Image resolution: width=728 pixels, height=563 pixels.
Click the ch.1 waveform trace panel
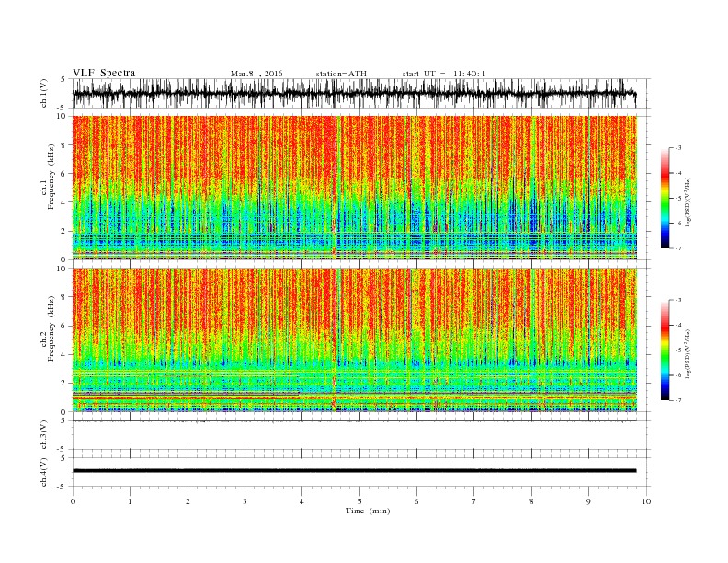361,93
